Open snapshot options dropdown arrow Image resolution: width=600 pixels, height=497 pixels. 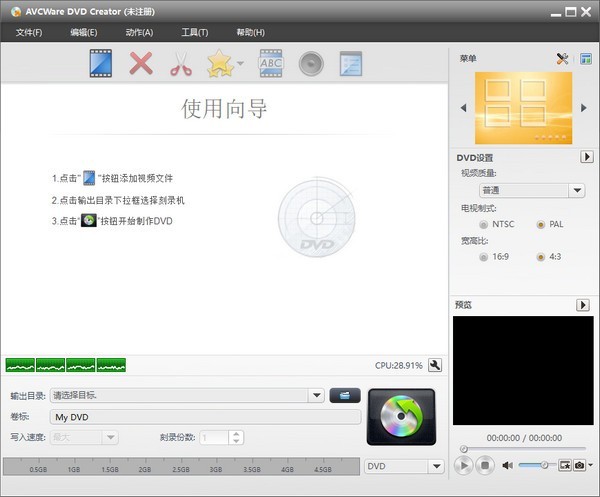tap(590, 465)
